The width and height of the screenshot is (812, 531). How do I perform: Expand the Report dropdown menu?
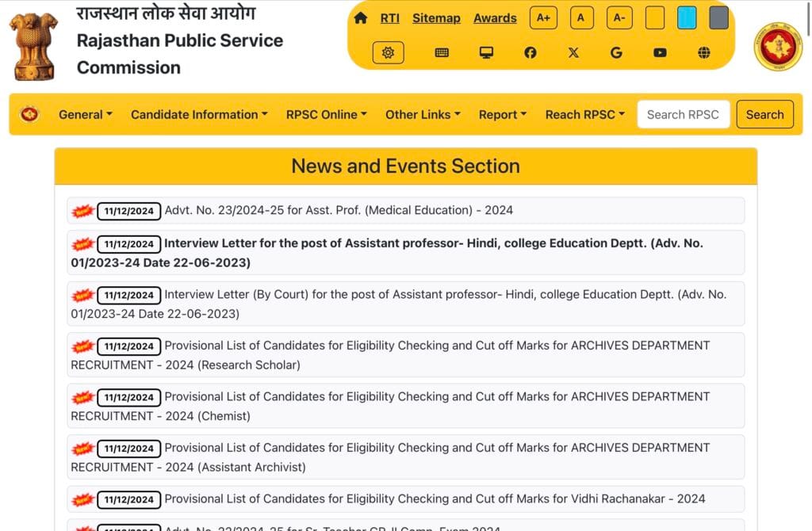502,114
